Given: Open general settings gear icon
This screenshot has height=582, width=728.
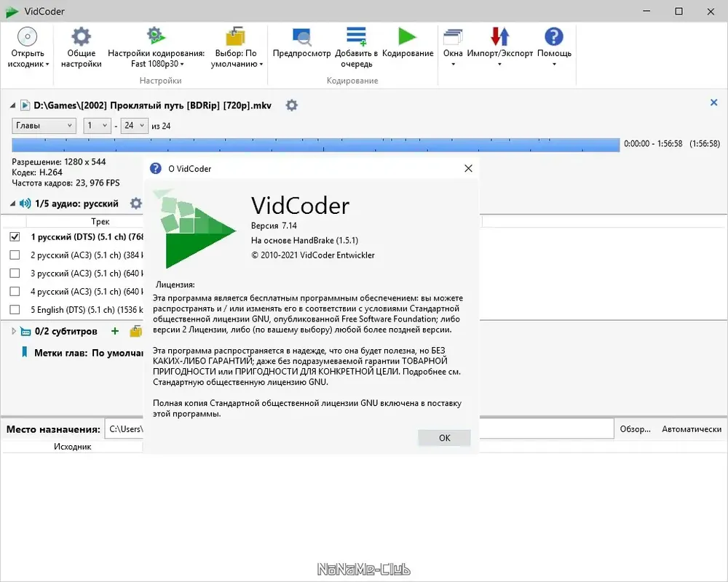Looking at the screenshot, I should tap(81, 36).
